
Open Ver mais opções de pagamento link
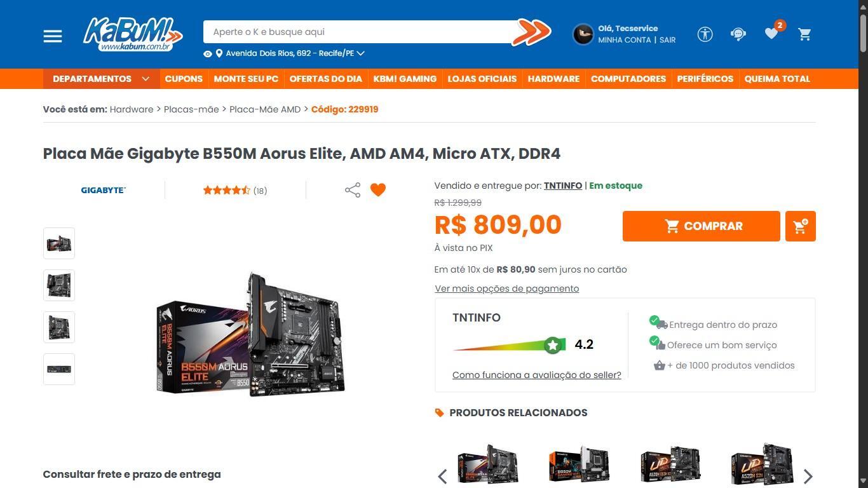507,288
